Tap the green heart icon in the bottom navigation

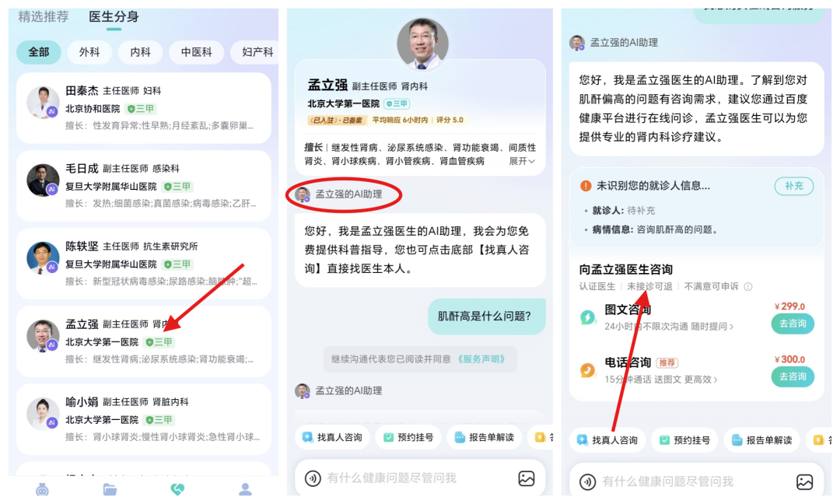177,489
